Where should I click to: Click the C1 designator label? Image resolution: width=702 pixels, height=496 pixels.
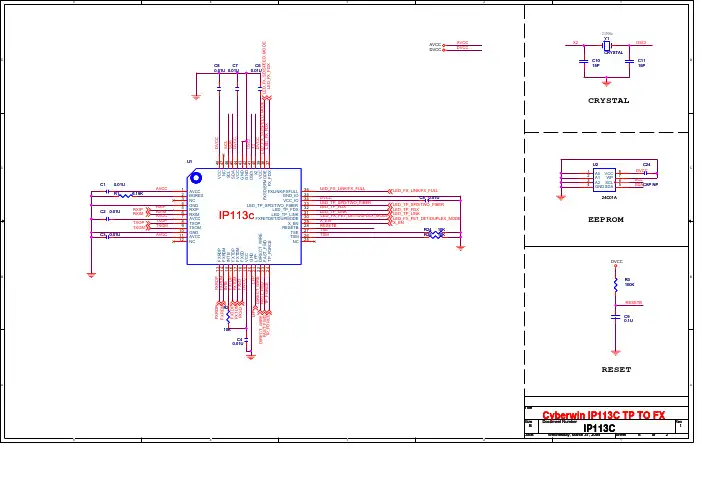pos(103,184)
